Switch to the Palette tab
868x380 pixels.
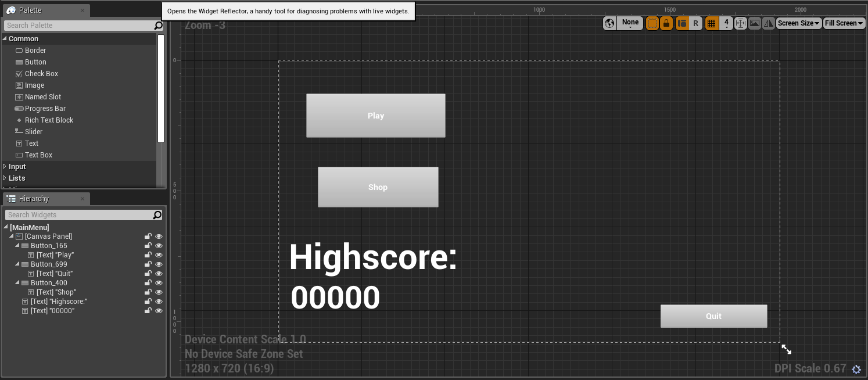click(30, 10)
